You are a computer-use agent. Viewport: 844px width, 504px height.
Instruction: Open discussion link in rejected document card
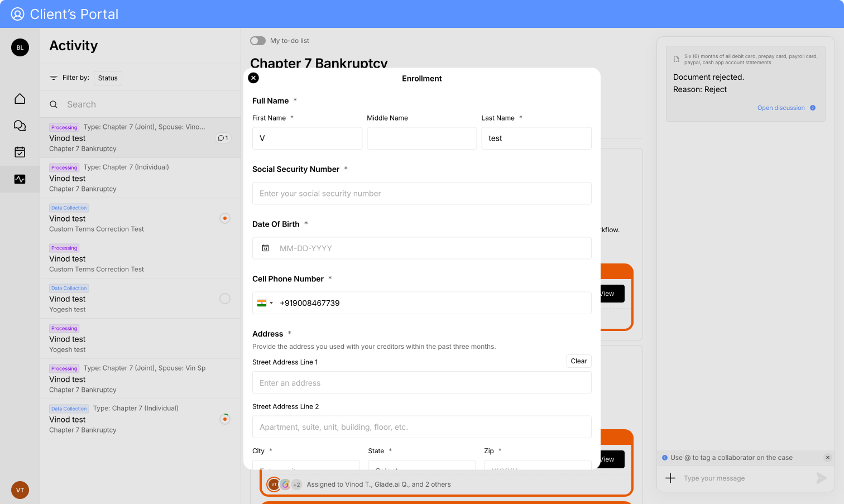pyautogui.click(x=781, y=108)
